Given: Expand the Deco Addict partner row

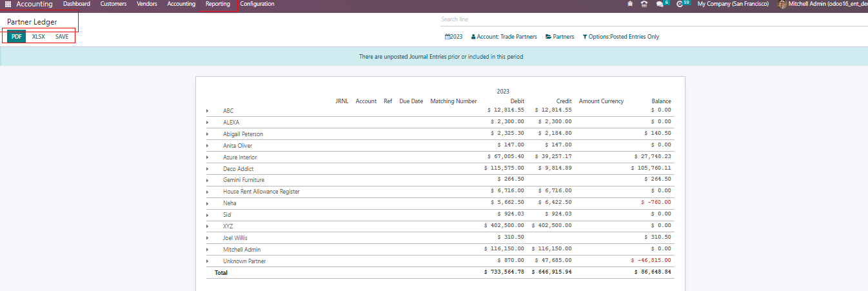Looking at the screenshot, I should [207, 169].
